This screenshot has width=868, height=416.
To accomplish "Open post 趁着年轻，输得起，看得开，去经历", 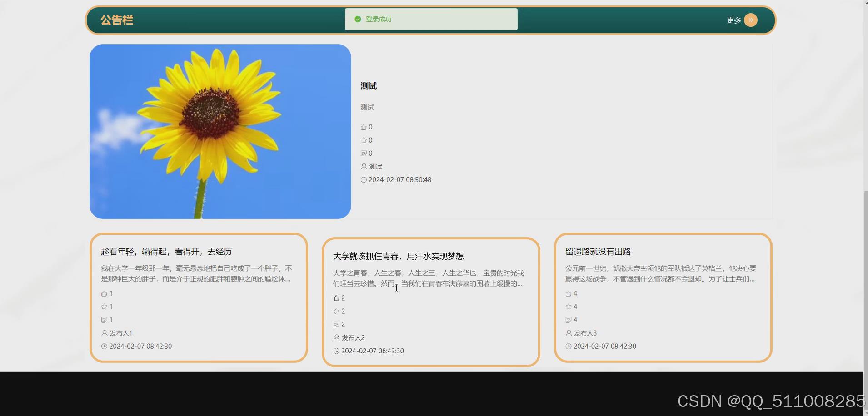I will (x=166, y=252).
